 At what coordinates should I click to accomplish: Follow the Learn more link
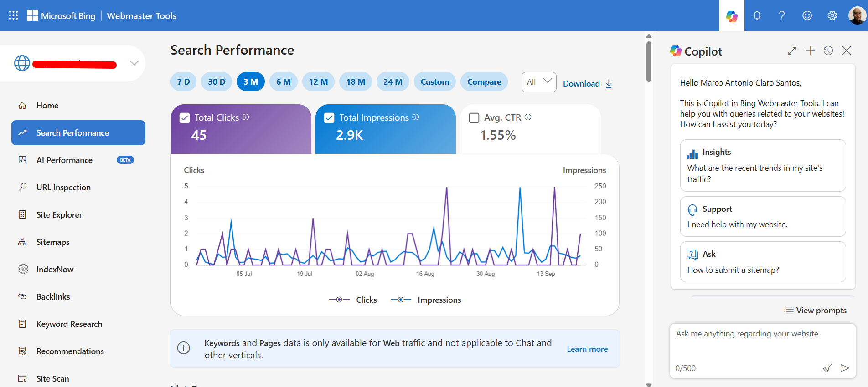point(587,349)
